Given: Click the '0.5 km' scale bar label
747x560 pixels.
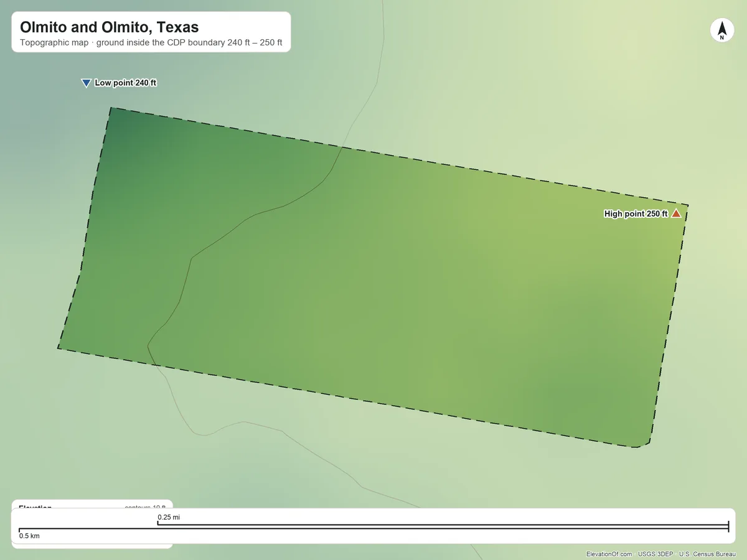Looking at the screenshot, I should [x=29, y=536].
